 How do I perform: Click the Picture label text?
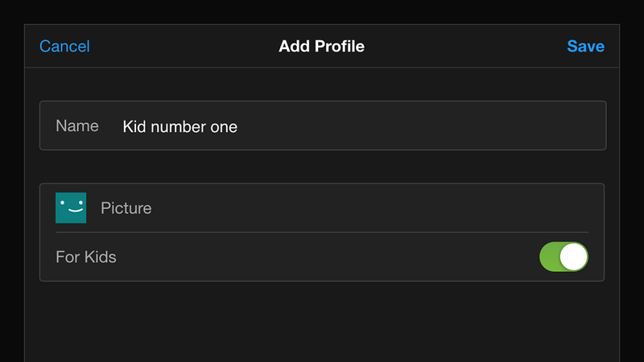(126, 208)
